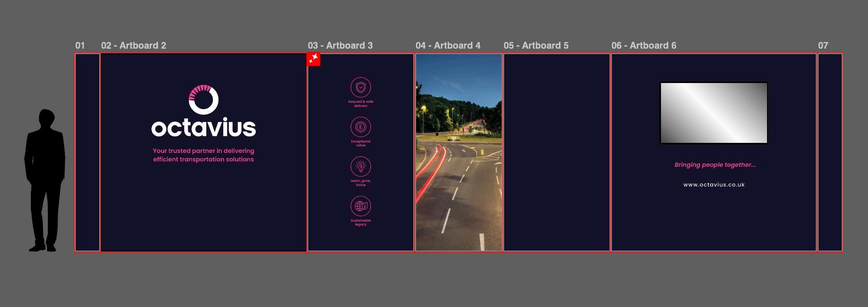The width and height of the screenshot is (868, 307).
Task: Select the silver gradient screen placeholder
Action: 714,113
